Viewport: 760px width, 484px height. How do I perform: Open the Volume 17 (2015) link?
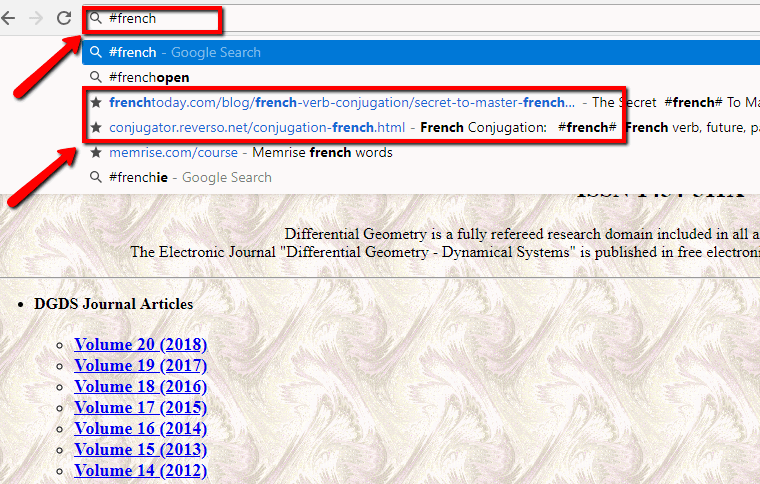141,407
